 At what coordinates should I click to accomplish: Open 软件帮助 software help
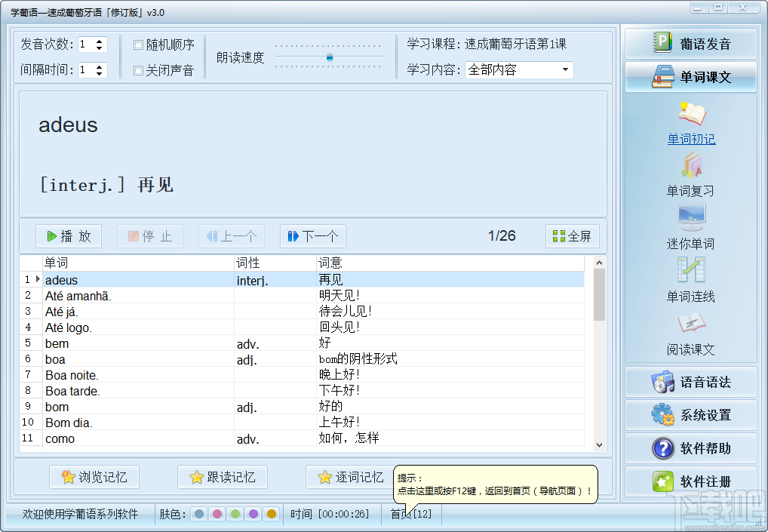(x=691, y=448)
